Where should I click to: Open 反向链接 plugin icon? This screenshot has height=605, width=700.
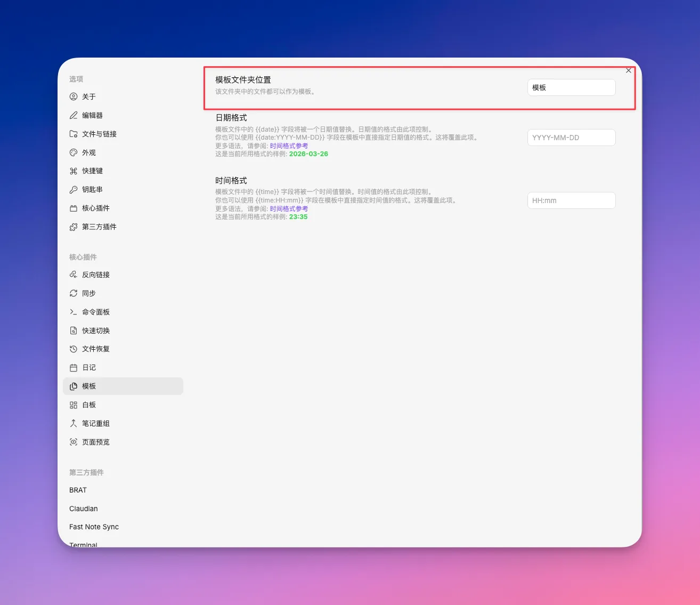[74, 275]
